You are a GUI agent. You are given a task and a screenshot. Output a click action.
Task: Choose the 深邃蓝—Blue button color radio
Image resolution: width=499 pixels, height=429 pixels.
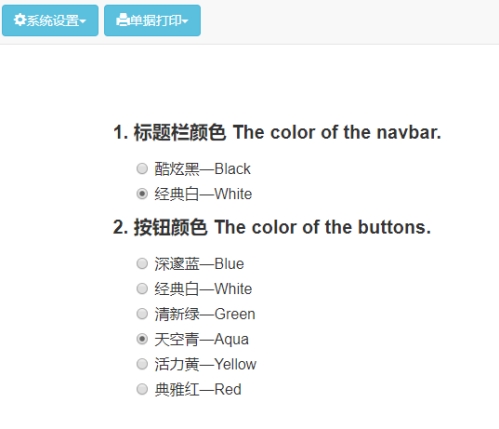(142, 264)
